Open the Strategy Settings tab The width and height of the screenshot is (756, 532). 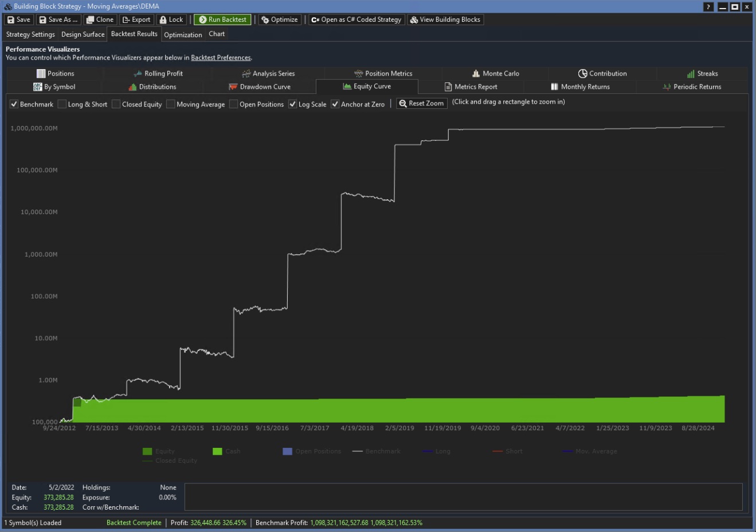(x=30, y=34)
